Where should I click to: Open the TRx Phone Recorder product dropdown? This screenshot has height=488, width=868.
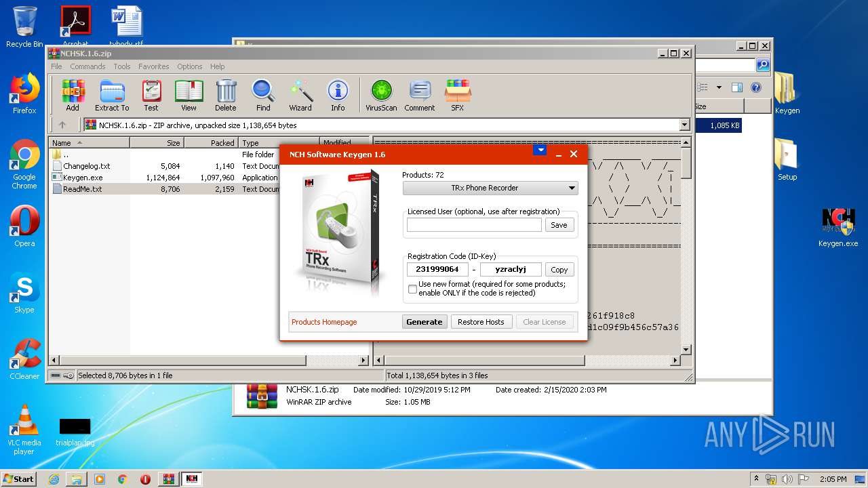(x=490, y=188)
